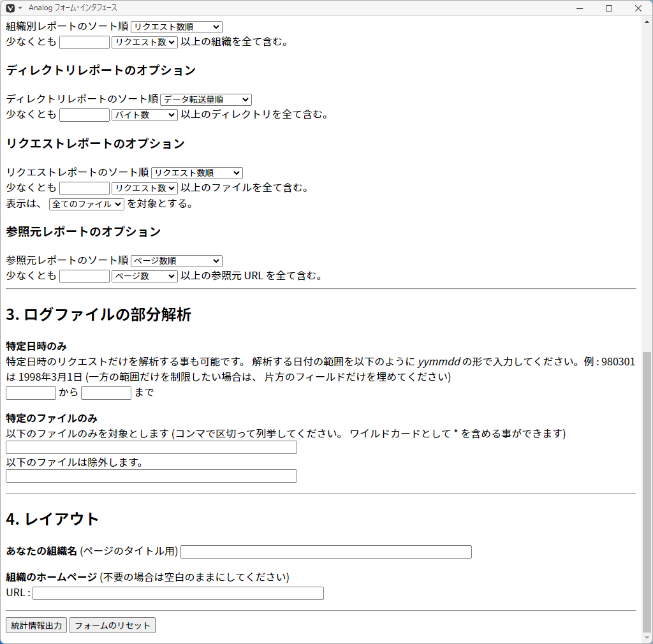Click the 特定のファイルのみ label

(x=52, y=418)
